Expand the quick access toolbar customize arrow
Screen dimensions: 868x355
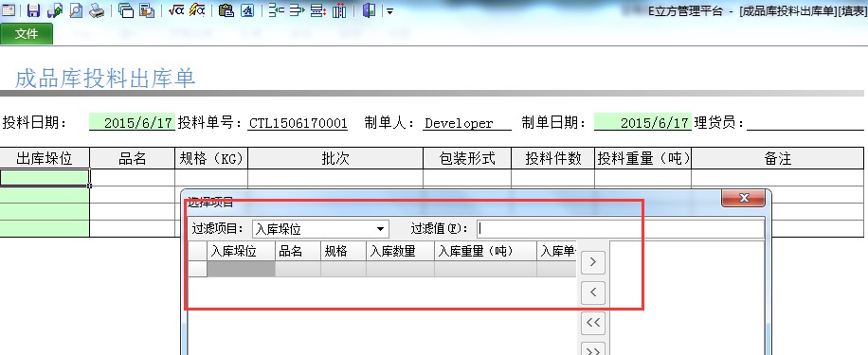tap(389, 11)
